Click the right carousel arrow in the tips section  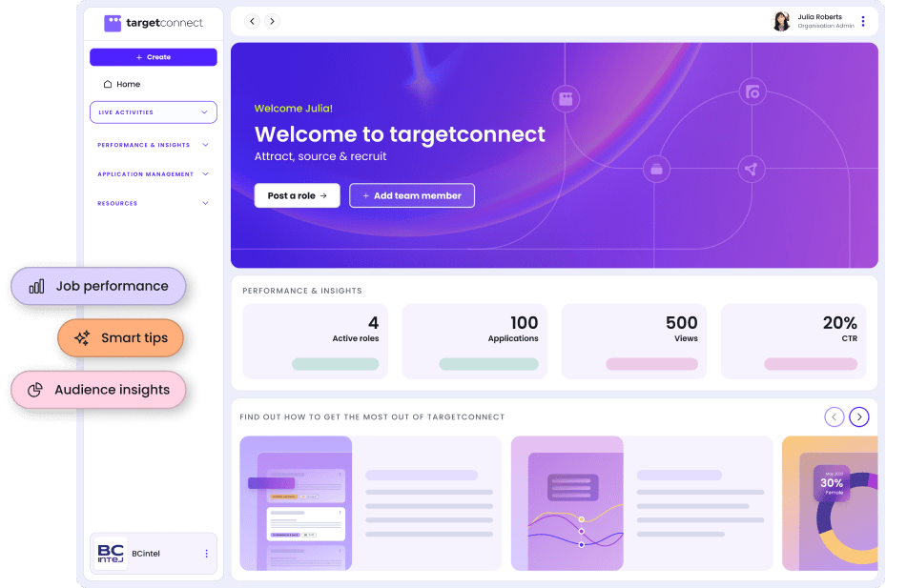(x=858, y=416)
